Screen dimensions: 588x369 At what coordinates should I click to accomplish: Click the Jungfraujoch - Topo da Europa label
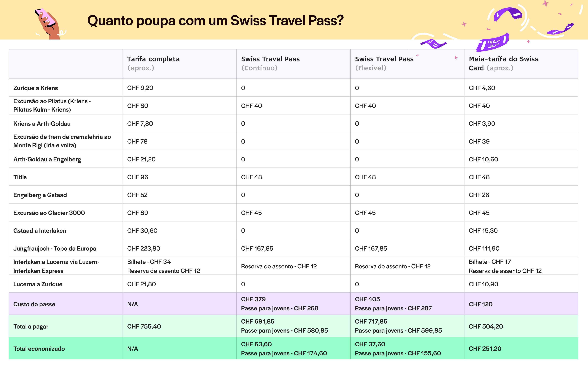click(x=55, y=248)
